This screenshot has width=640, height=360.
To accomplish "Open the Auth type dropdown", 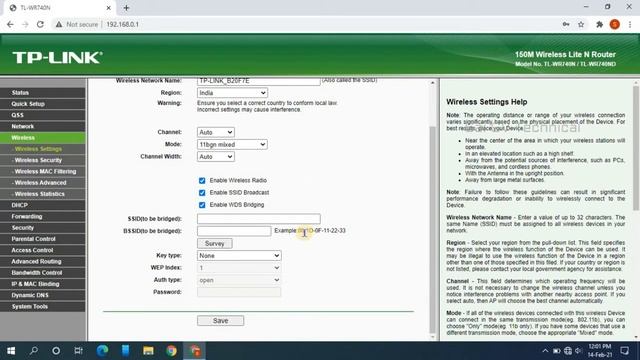I will (x=239, y=280).
